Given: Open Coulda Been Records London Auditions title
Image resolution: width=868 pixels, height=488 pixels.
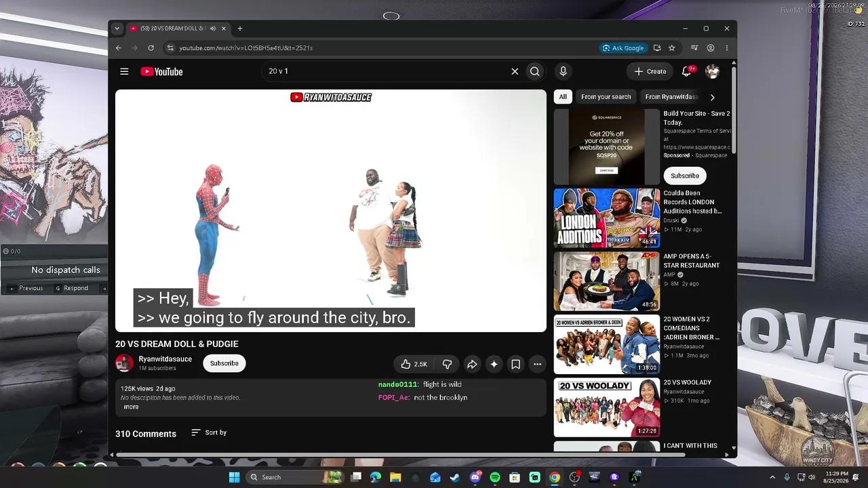Looking at the screenshot, I should 693,202.
